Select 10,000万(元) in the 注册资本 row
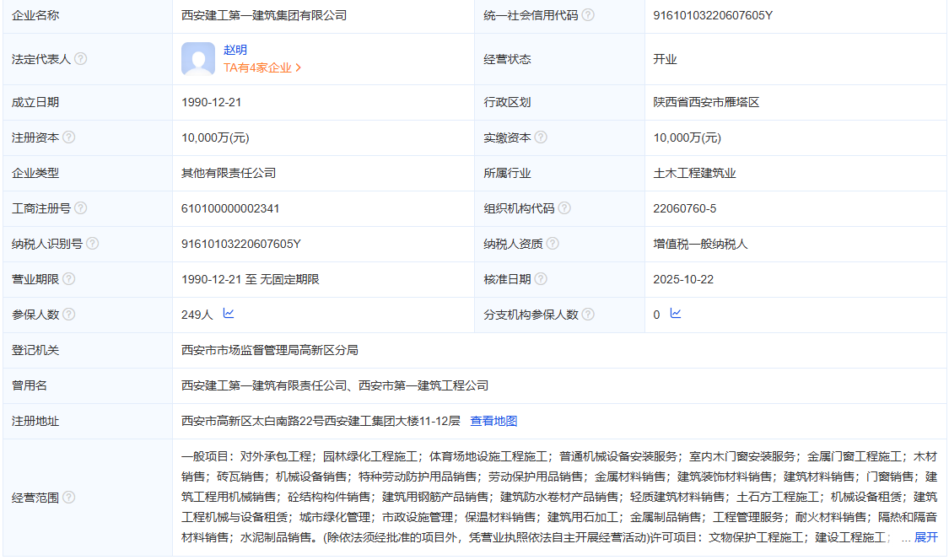Viewport: 949px width, 560px height. point(215,137)
